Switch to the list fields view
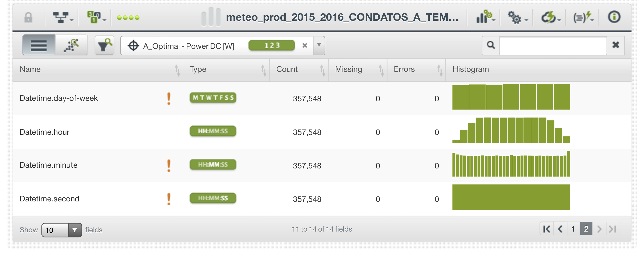Screen dimensions: 644x253 click(39, 45)
